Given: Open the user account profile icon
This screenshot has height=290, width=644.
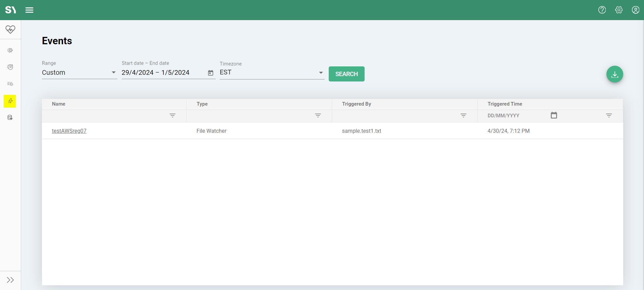Looking at the screenshot, I should 636,10.
